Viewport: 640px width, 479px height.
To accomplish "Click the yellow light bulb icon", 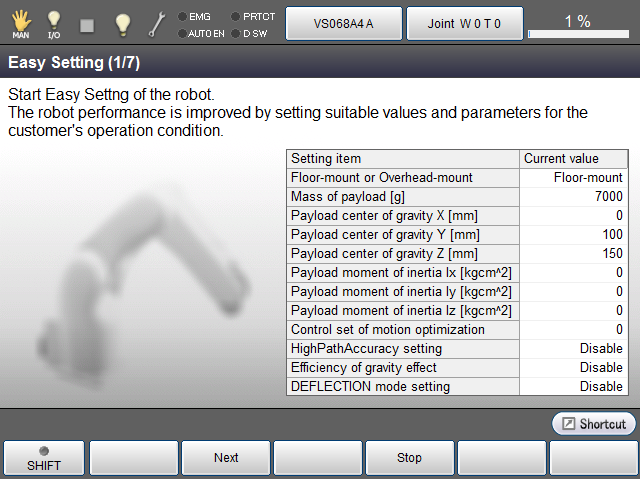I will [x=122, y=22].
